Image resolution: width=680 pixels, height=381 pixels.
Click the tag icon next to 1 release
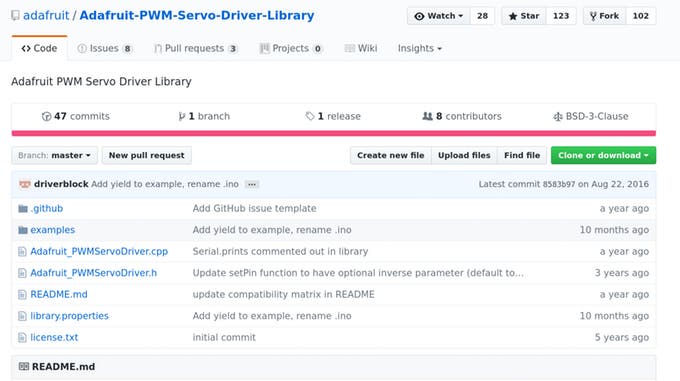[310, 116]
